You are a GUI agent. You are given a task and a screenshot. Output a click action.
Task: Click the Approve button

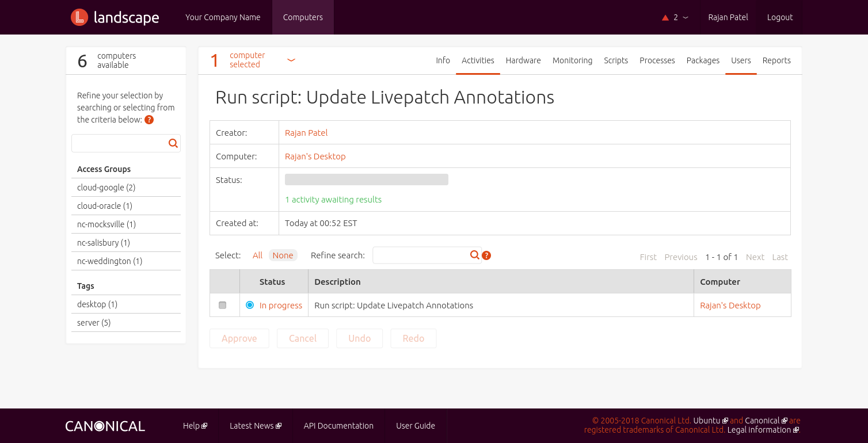[x=239, y=338]
